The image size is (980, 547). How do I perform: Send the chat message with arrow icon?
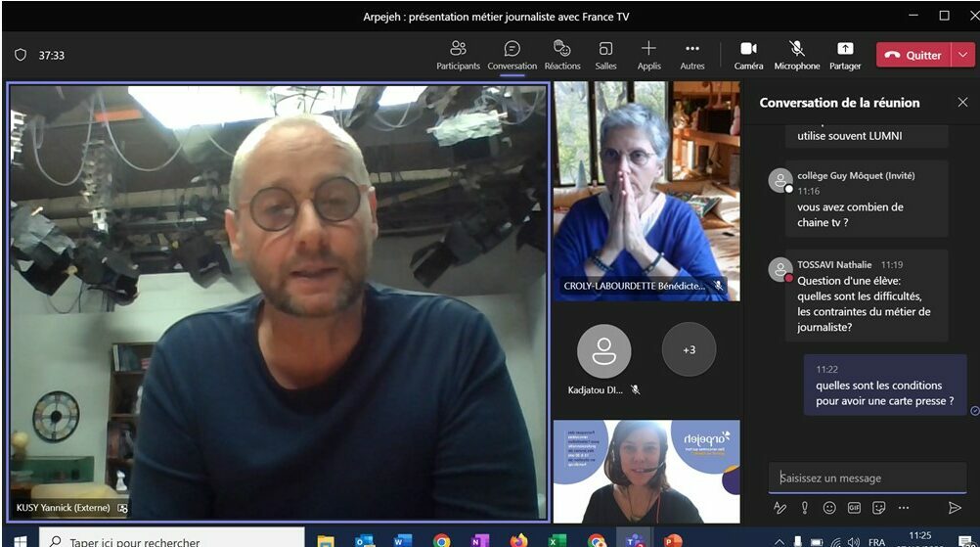pos(955,508)
